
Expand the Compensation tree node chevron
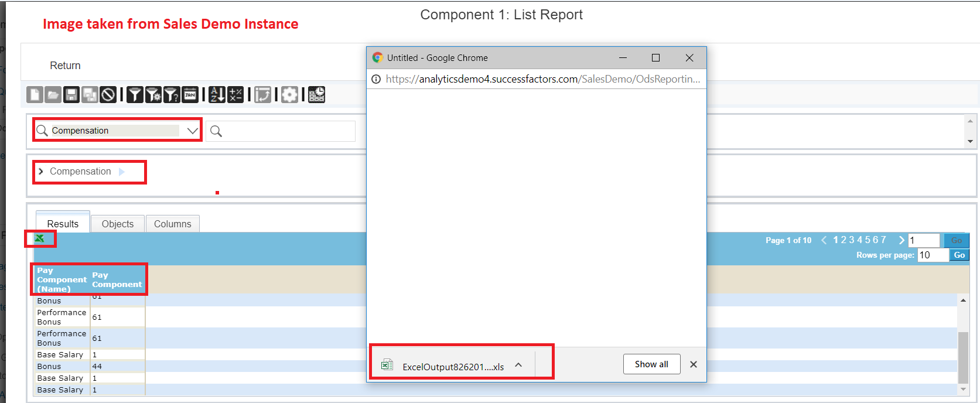click(x=40, y=172)
